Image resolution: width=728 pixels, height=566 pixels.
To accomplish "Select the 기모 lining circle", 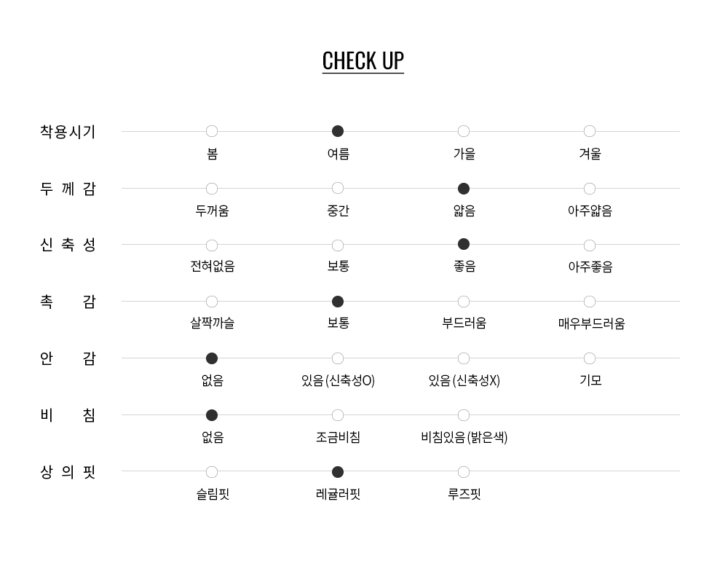I will (x=590, y=358).
